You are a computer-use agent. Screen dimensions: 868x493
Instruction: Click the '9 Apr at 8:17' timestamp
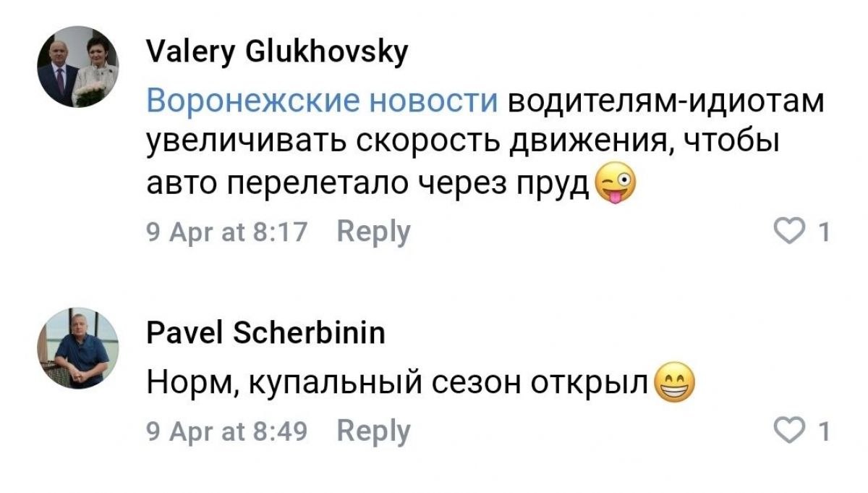click(x=227, y=232)
